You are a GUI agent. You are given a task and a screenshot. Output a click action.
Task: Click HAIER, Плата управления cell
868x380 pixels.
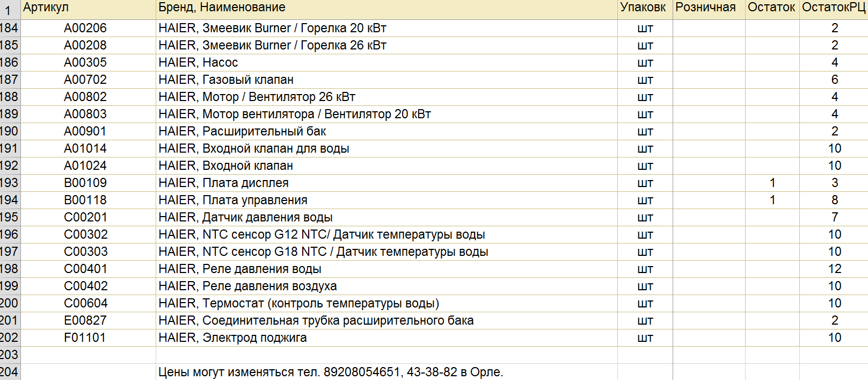tap(386, 200)
